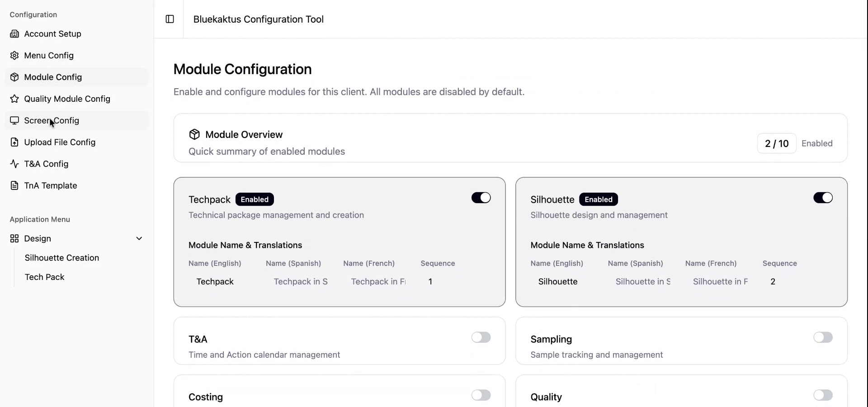
Task: Disable the Techpack module toggle
Action: pyautogui.click(x=481, y=198)
